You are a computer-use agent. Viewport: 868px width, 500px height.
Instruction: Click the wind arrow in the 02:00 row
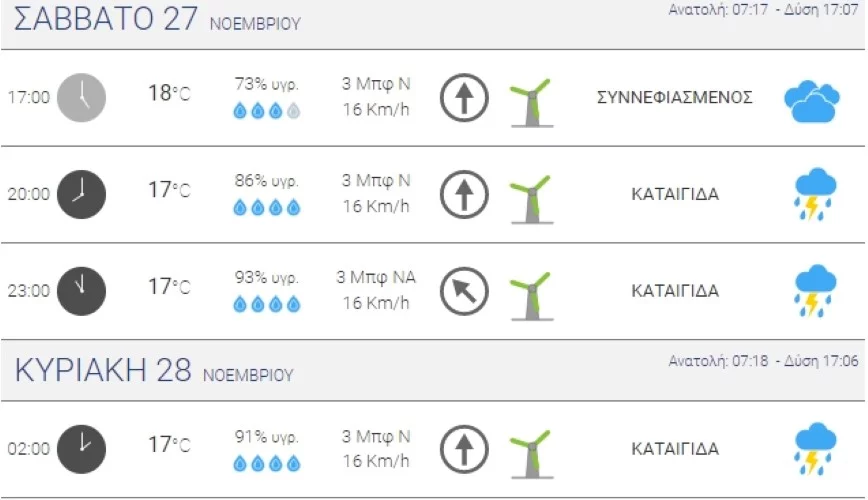point(464,448)
